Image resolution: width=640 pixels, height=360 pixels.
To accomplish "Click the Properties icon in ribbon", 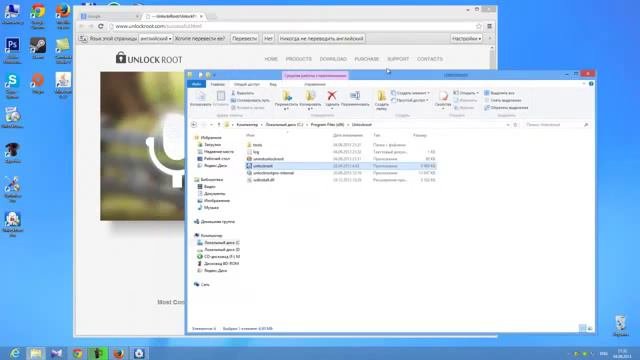I will (443, 96).
